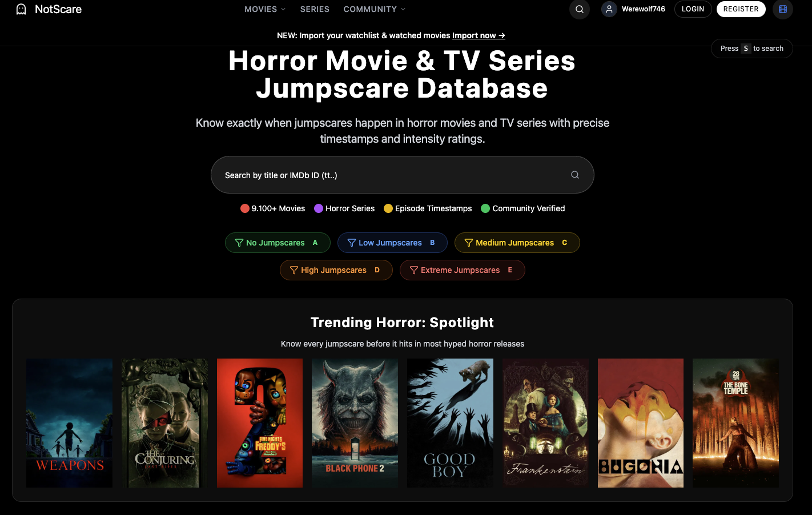Toggle the Medium Jumpscares filter
Viewport: 812px width, 515px height.
click(x=517, y=242)
